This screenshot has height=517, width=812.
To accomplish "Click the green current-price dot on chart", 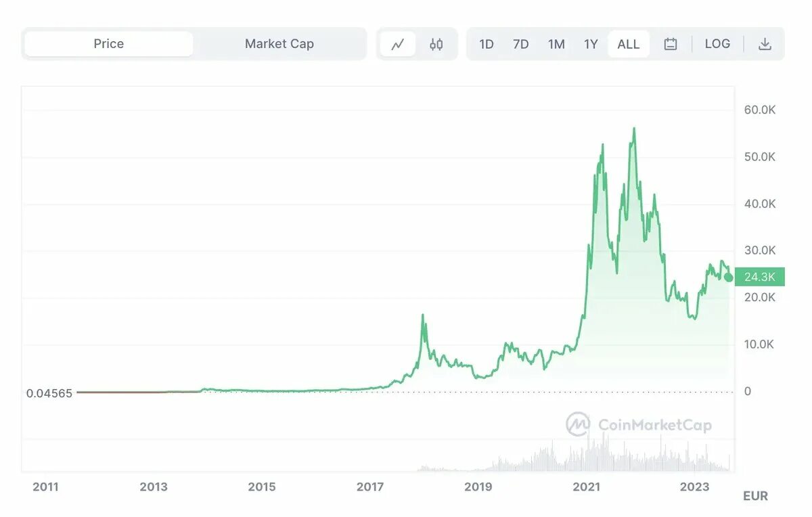I will 728,277.
